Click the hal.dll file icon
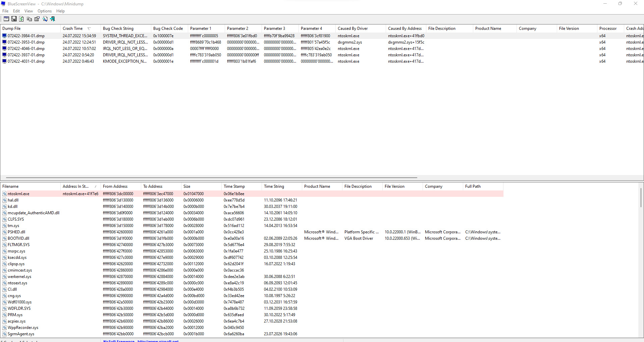 tap(4, 200)
